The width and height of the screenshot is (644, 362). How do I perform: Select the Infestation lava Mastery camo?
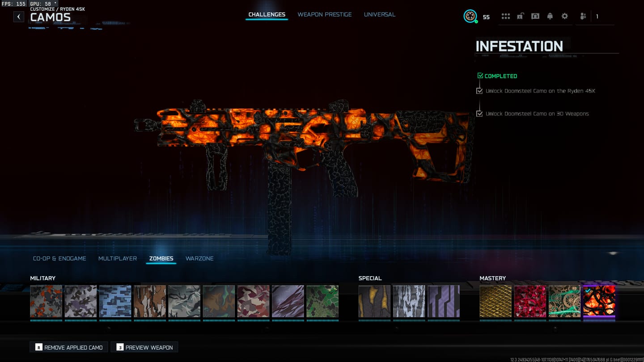point(599,302)
